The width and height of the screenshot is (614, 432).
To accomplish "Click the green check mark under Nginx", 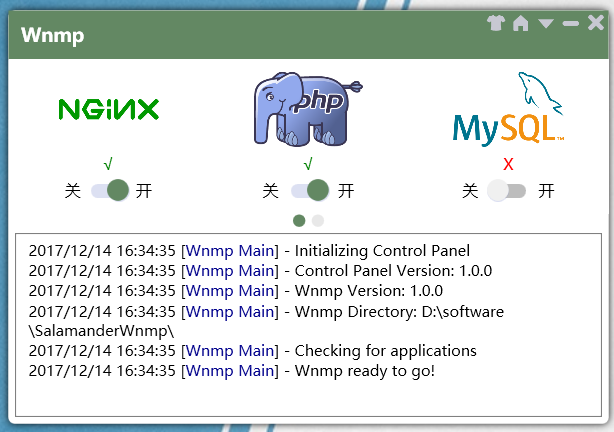I will pos(108,164).
